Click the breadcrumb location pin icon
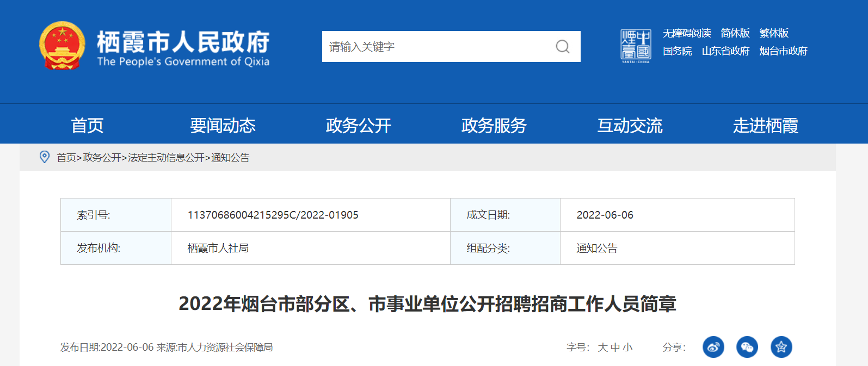This screenshot has width=868, height=366. (x=45, y=157)
